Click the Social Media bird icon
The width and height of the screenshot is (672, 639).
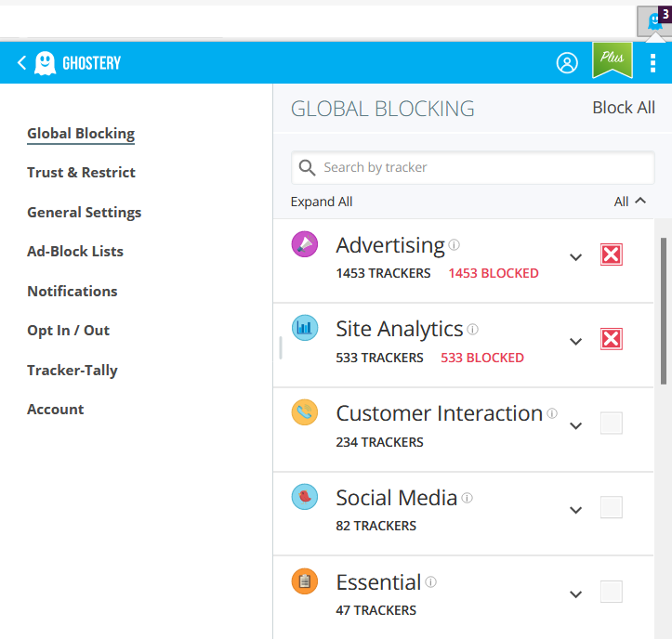coord(304,497)
